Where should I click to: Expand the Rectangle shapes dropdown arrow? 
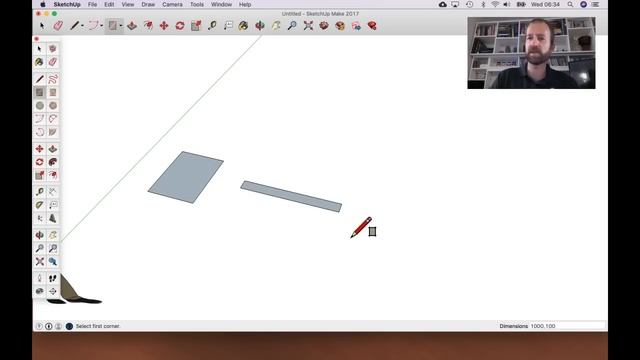tap(121, 26)
